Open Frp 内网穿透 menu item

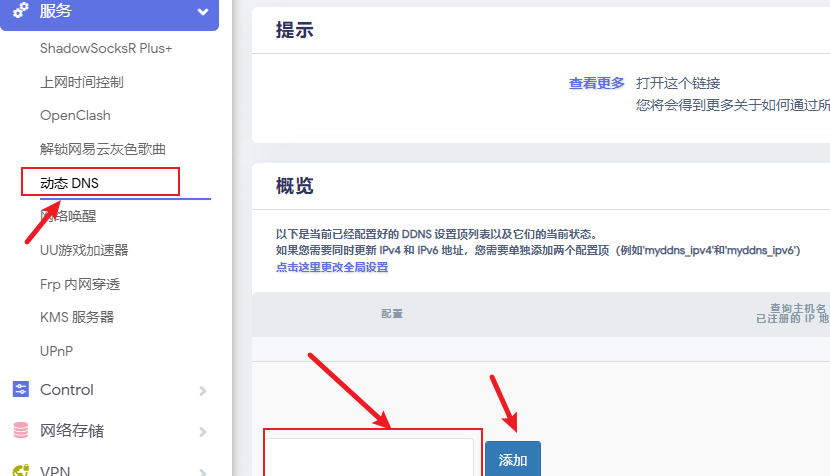80,284
